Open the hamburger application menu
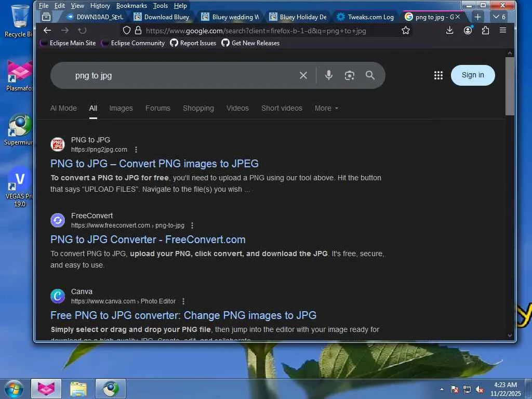532x399 pixels. pyautogui.click(x=503, y=31)
